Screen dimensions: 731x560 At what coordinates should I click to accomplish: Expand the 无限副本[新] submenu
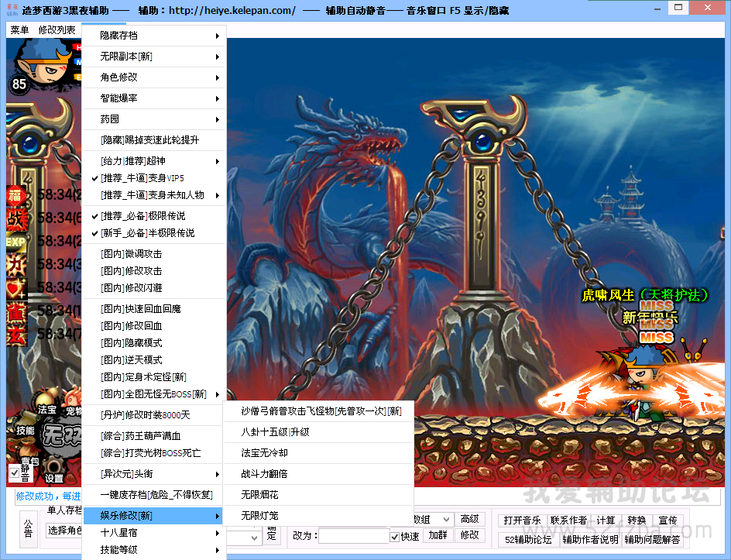(154, 57)
